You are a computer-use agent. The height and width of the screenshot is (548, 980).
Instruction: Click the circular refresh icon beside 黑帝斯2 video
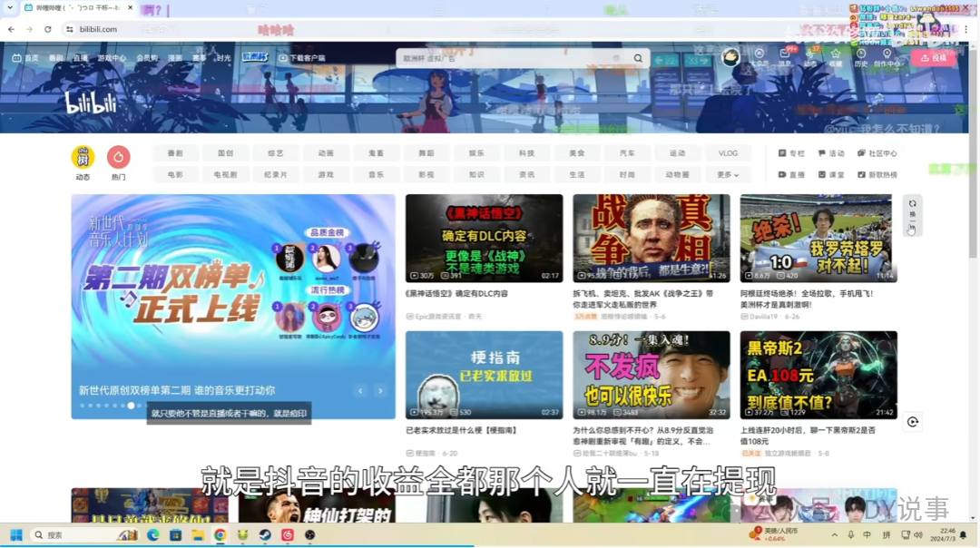coord(913,422)
